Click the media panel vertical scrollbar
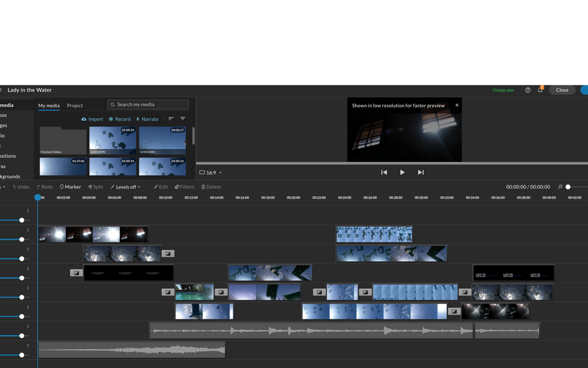Screen dimensions: 588x368 point(193,136)
